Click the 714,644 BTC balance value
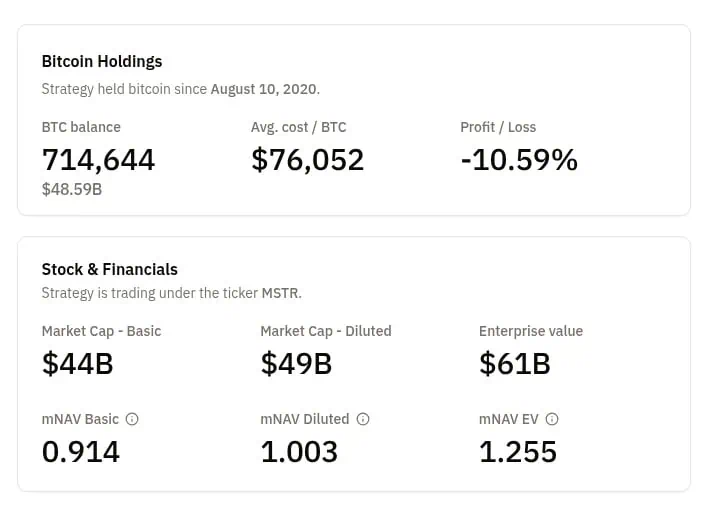707x515 pixels. (x=98, y=159)
